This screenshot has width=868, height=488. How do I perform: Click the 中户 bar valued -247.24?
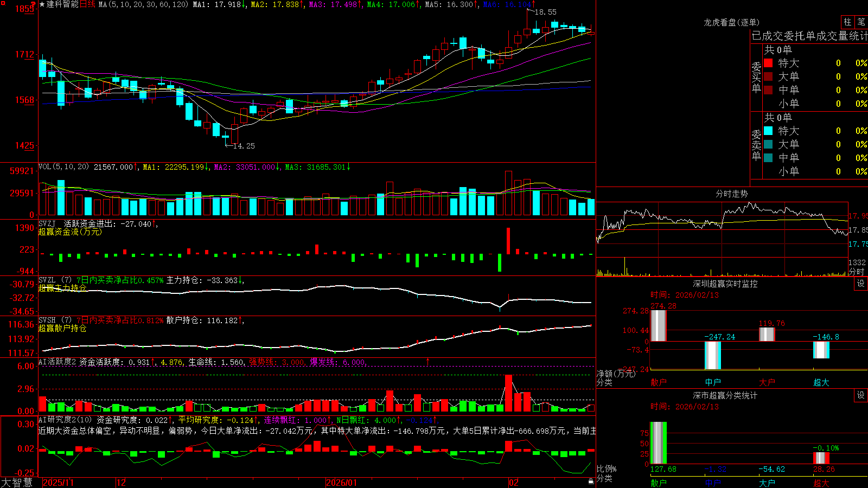click(x=712, y=356)
